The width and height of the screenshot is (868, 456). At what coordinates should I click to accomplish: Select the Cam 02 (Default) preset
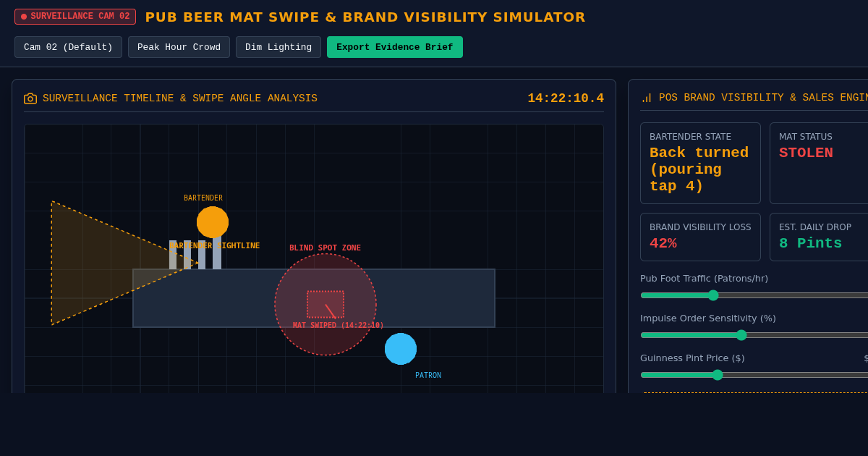[68, 47]
